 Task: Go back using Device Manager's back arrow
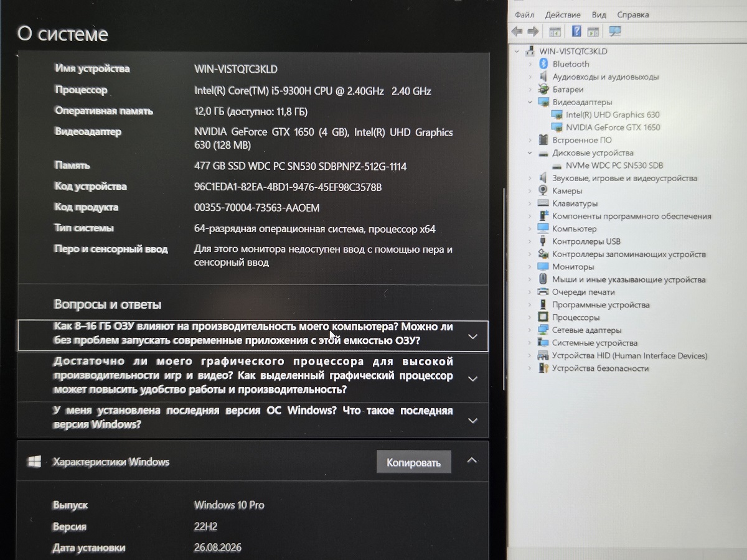click(517, 31)
